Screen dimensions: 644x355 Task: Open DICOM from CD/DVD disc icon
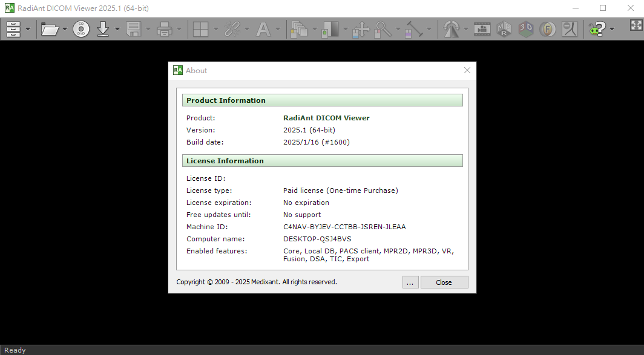(x=81, y=28)
